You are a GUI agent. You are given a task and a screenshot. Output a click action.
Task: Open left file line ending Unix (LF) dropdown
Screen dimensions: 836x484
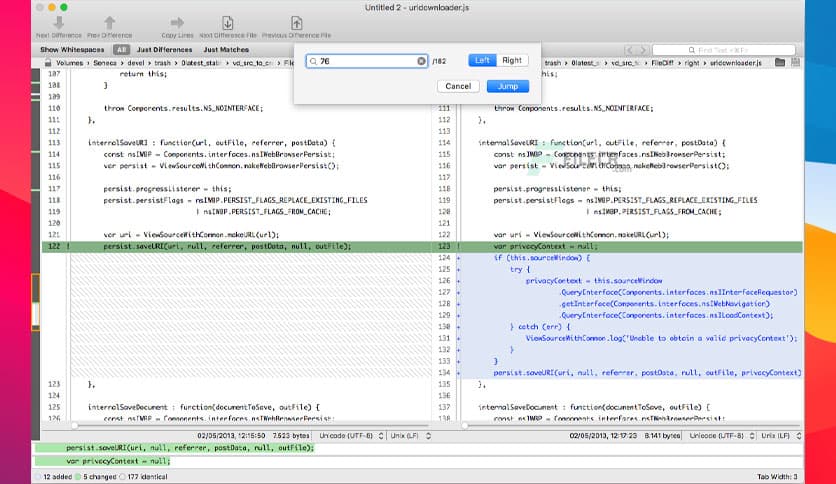tap(409, 436)
